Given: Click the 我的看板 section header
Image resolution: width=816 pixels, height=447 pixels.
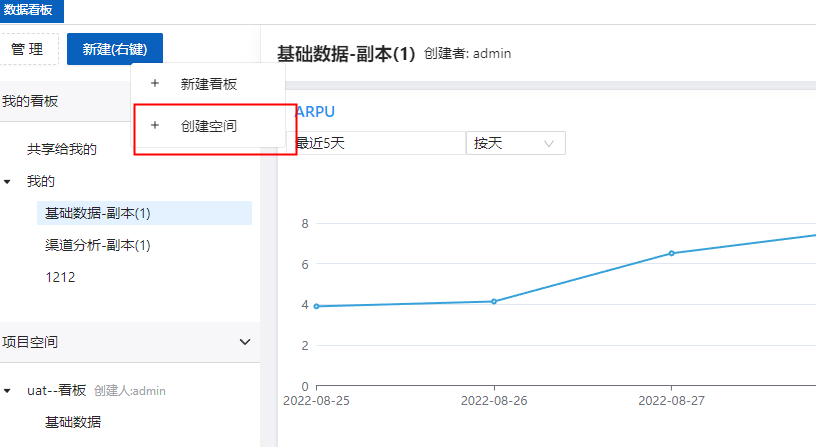Looking at the screenshot, I should coord(30,101).
